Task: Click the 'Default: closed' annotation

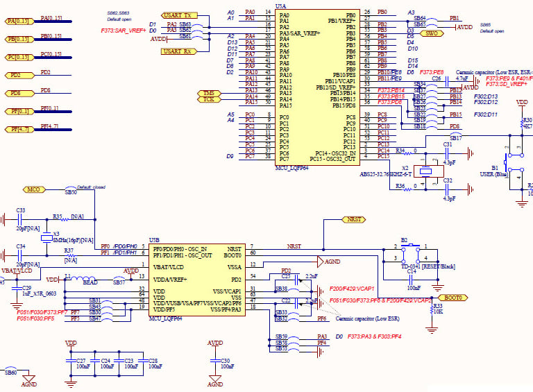Action: click(91, 187)
